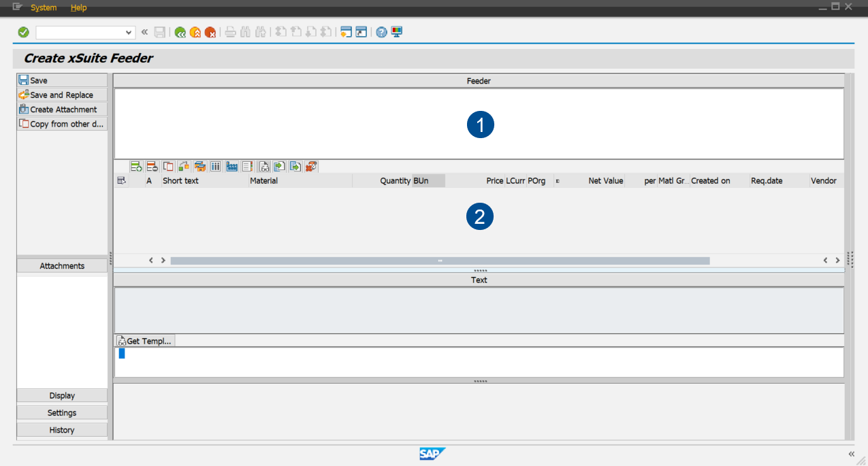Screen dimensions: 868x466
Task: Insert a new row in the item grid
Action: (x=135, y=166)
